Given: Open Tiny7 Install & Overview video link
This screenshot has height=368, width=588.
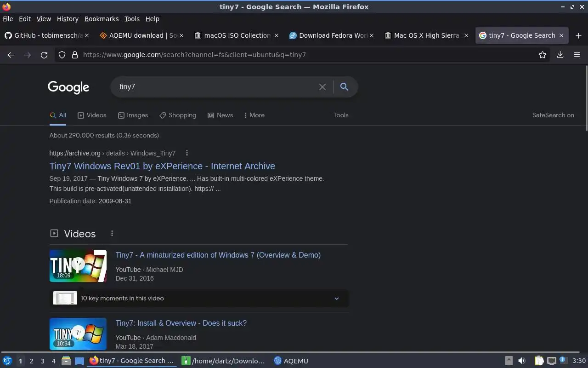Looking at the screenshot, I should point(181,323).
